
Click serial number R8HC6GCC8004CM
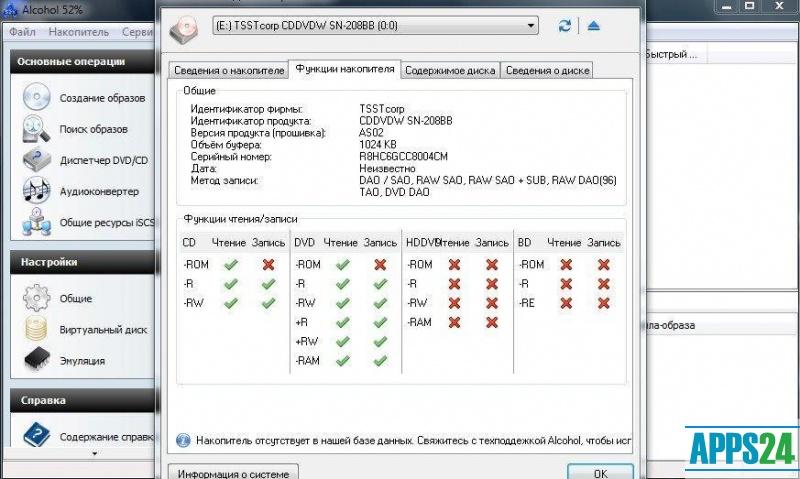click(403, 157)
